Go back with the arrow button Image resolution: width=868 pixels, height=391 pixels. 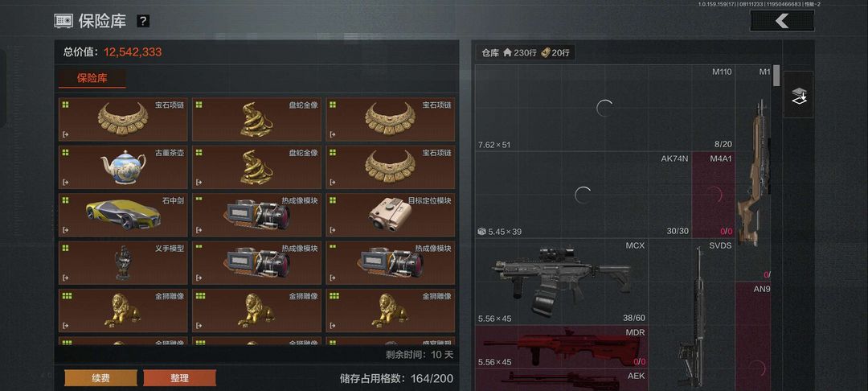pos(782,21)
